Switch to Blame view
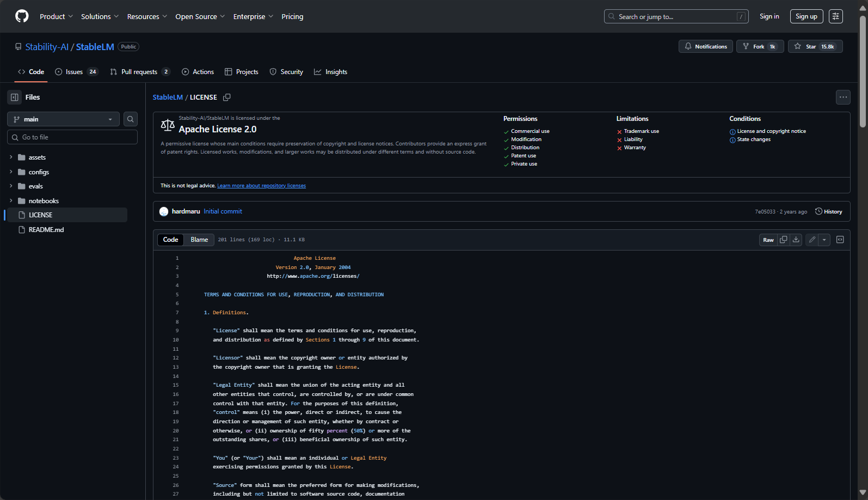868x500 pixels. coord(199,240)
